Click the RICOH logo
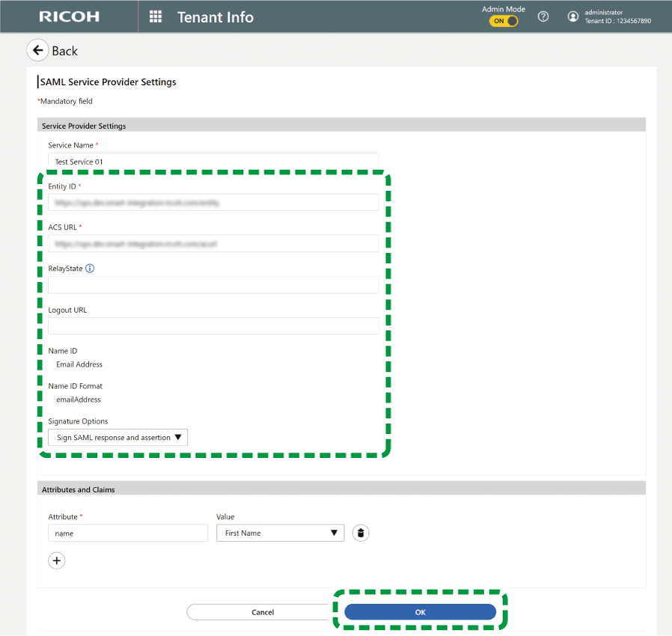Viewport: 672px width, 636px height. (x=69, y=16)
